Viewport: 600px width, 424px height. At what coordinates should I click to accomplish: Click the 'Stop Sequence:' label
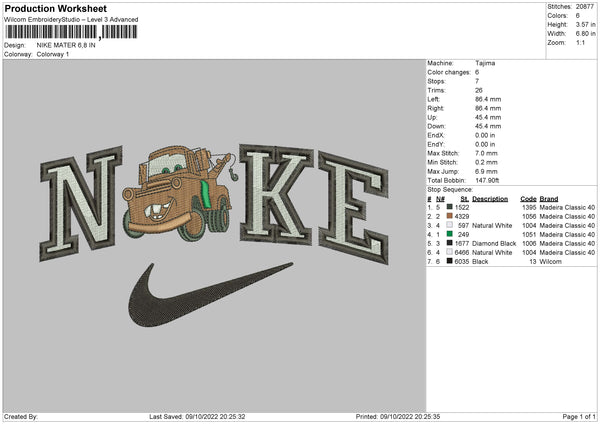tap(450, 190)
